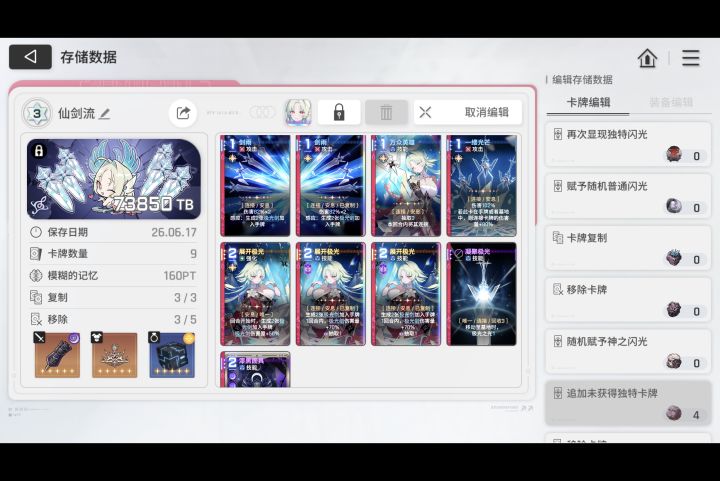
Task: Click the 复制 3/3 row
Action: (x=113, y=297)
